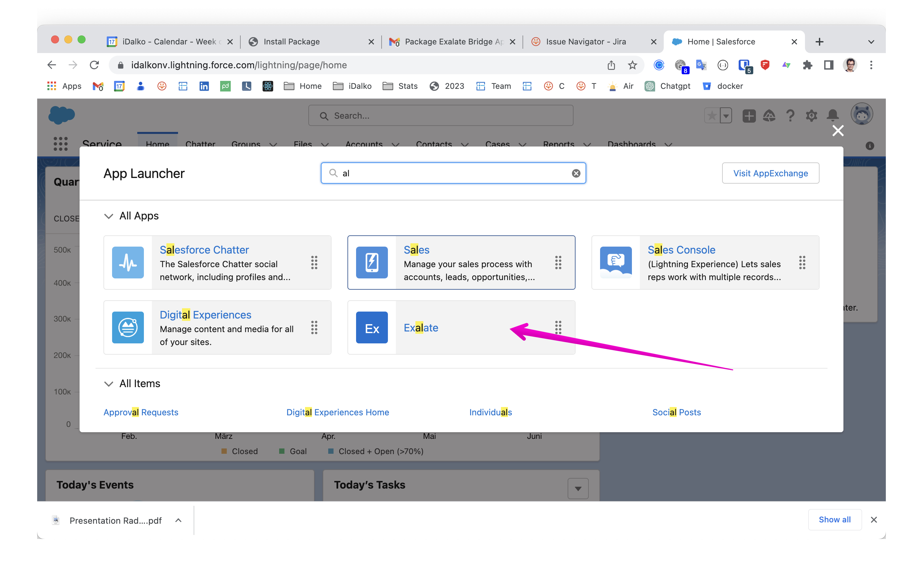Image resolution: width=923 pixels, height=588 pixels.
Task: Switch to Issue Navigator - Jira tab
Action: [x=585, y=41]
